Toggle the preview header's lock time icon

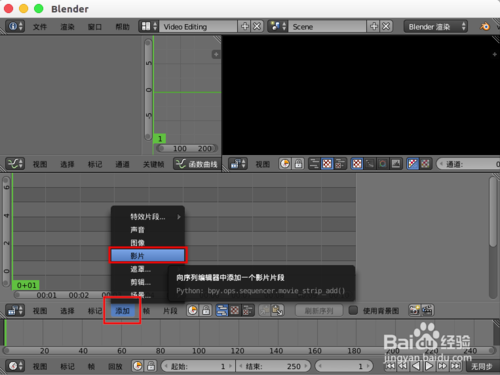(298, 164)
